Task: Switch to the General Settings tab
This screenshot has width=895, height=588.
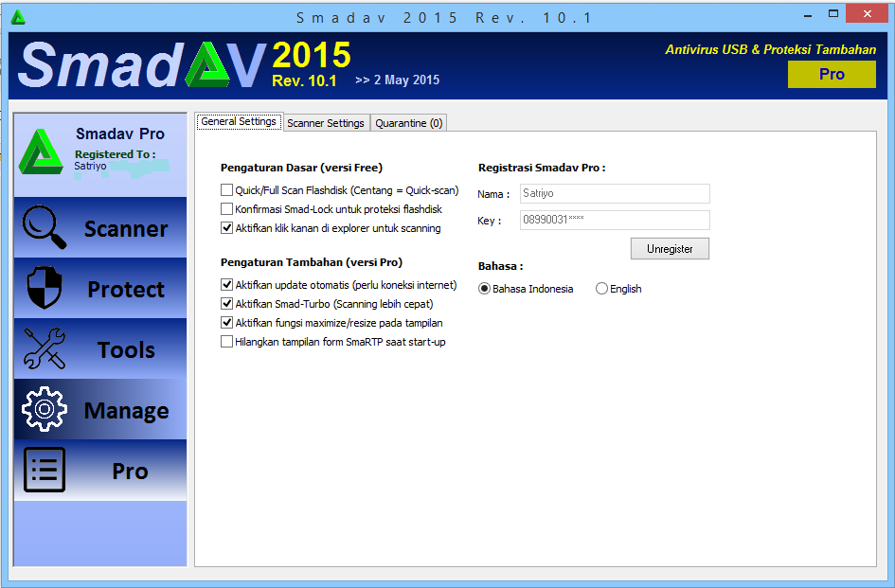Action: coord(239,121)
